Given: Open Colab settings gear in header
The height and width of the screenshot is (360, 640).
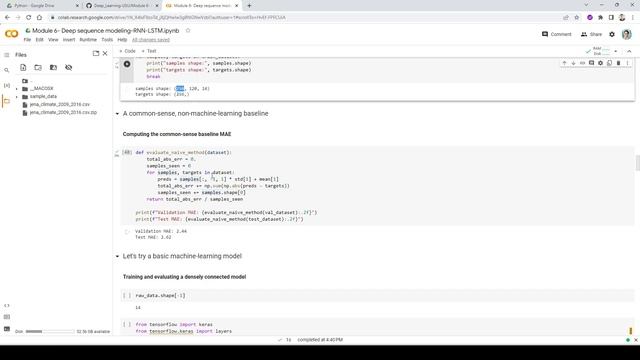Looking at the screenshot, I should 612,34.
